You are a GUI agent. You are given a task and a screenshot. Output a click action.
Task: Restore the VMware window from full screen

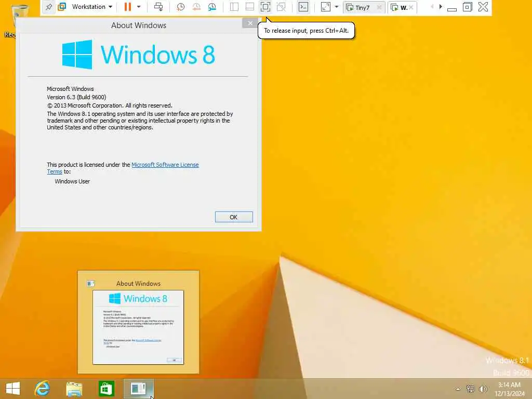[x=468, y=7]
